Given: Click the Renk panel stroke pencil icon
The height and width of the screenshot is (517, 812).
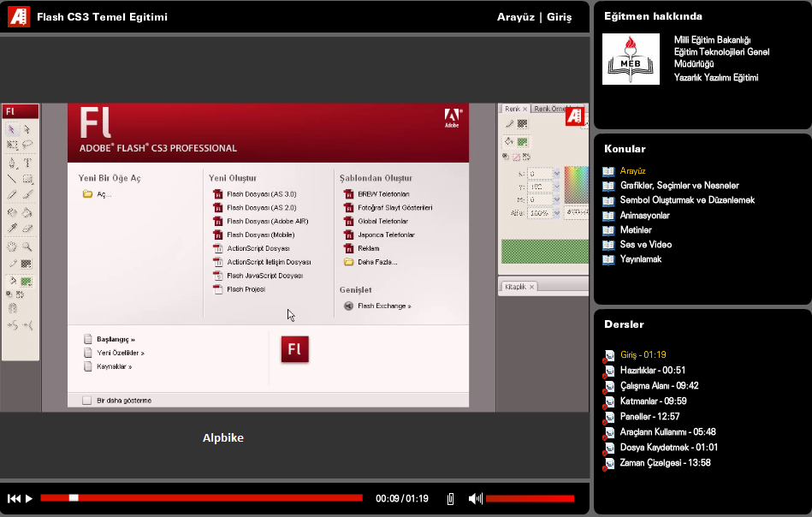Looking at the screenshot, I should tap(509, 124).
